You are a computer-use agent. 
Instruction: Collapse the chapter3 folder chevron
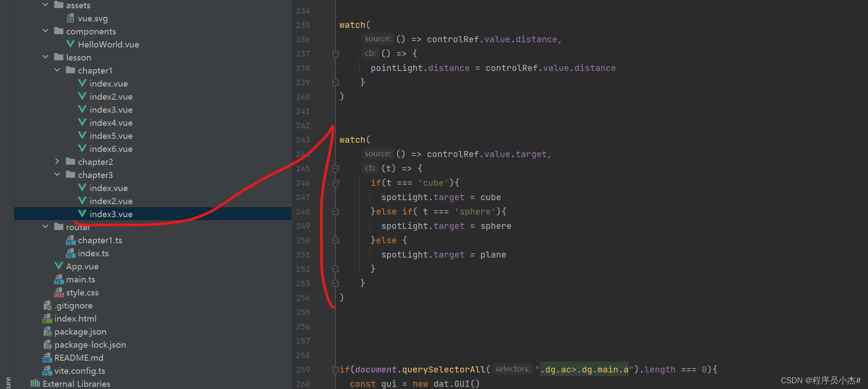click(57, 174)
